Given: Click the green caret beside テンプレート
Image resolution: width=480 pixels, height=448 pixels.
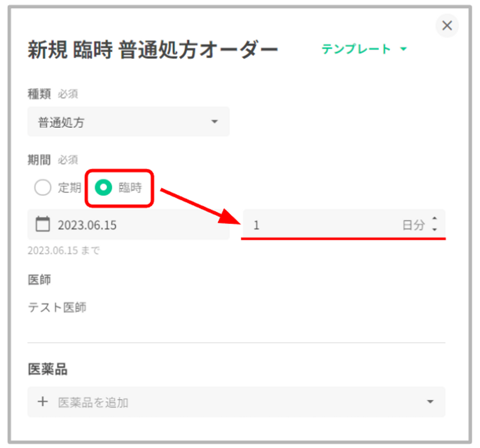Looking at the screenshot, I should [403, 49].
